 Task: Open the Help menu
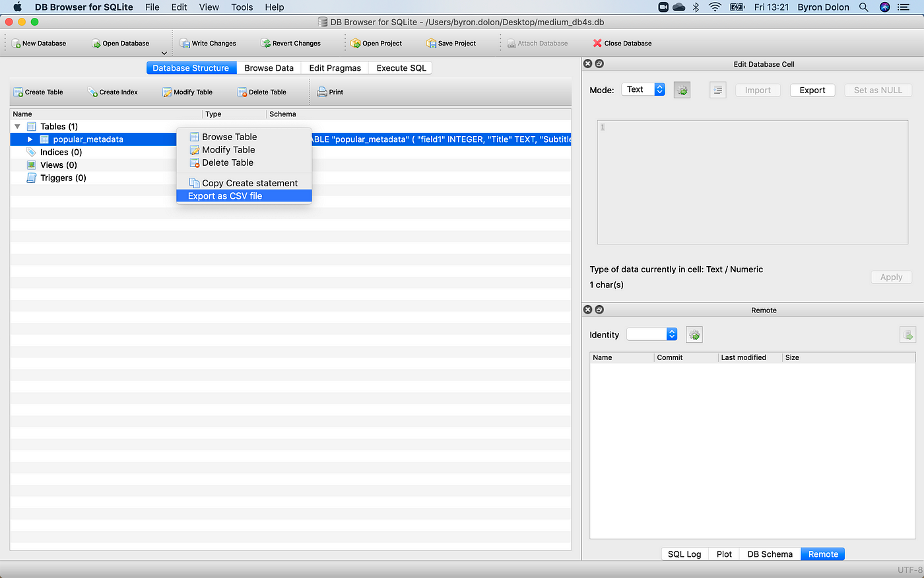click(x=275, y=7)
